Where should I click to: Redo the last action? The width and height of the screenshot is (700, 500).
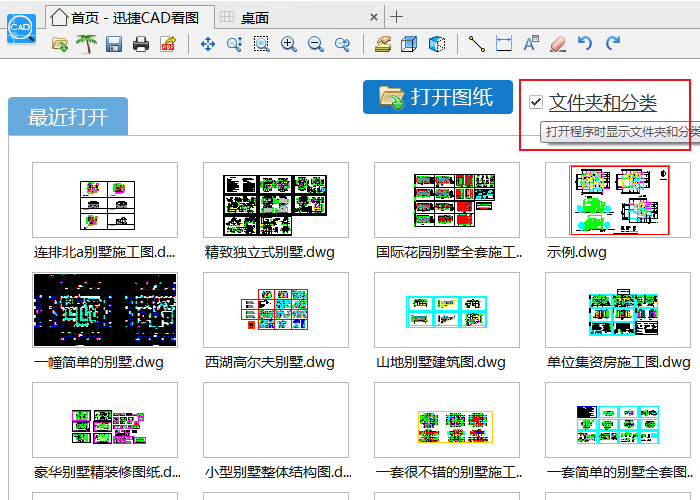[x=613, y=43]
